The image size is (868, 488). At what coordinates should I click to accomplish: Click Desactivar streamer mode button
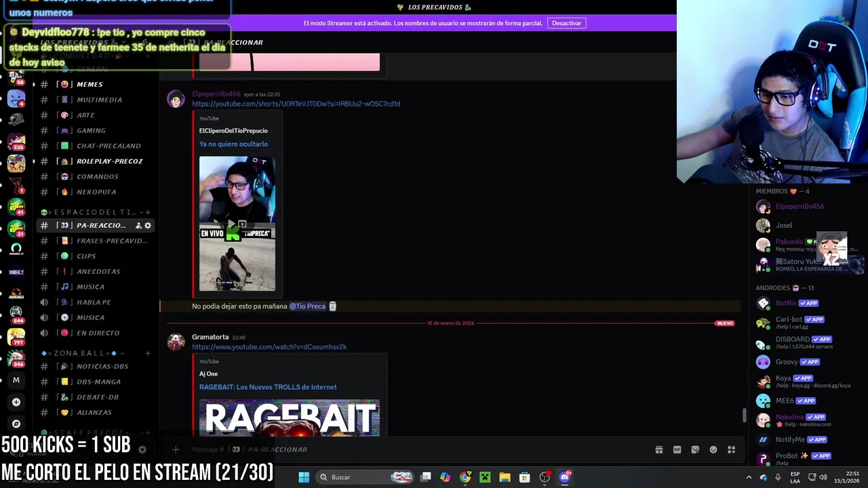(566, 23)
